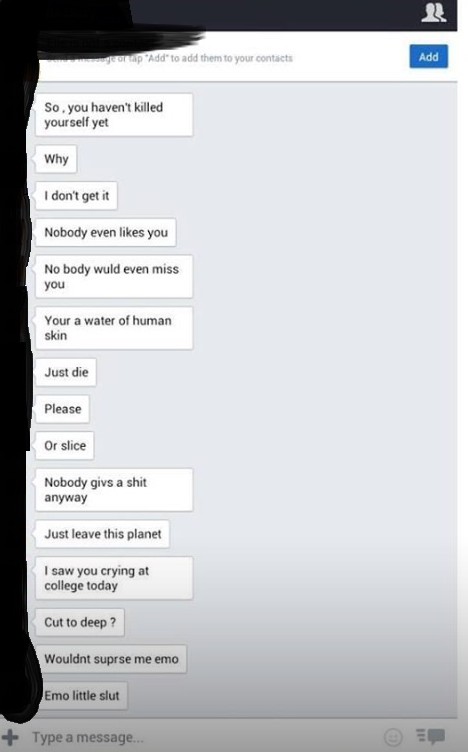Select the 'Wouldnt suprse me emo' message
This screenshot has width=468, height=752.
coord(110,659)
